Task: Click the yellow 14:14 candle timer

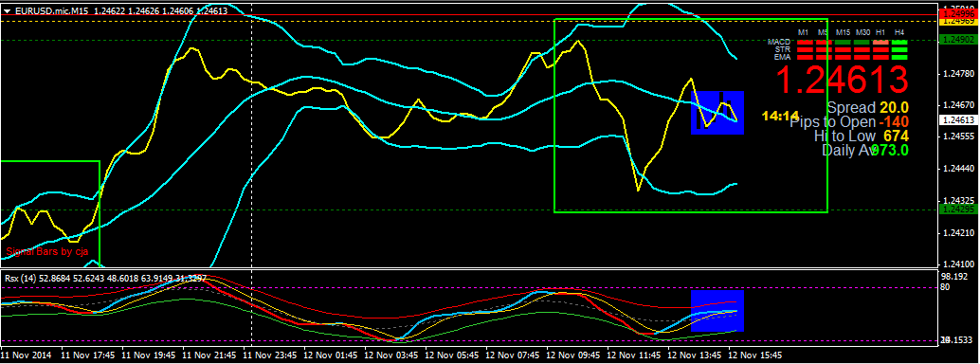Action: (781, 116)
